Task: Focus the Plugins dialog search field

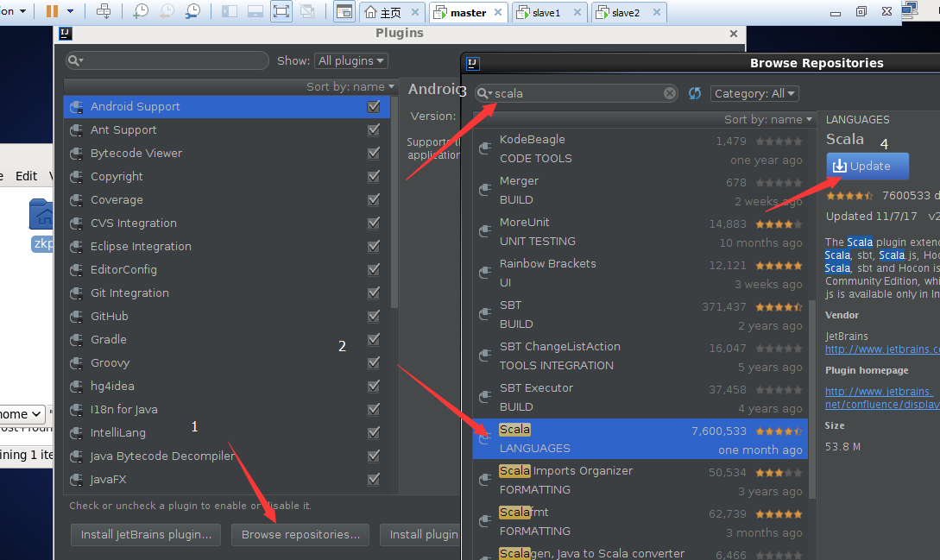Action: 167,60
